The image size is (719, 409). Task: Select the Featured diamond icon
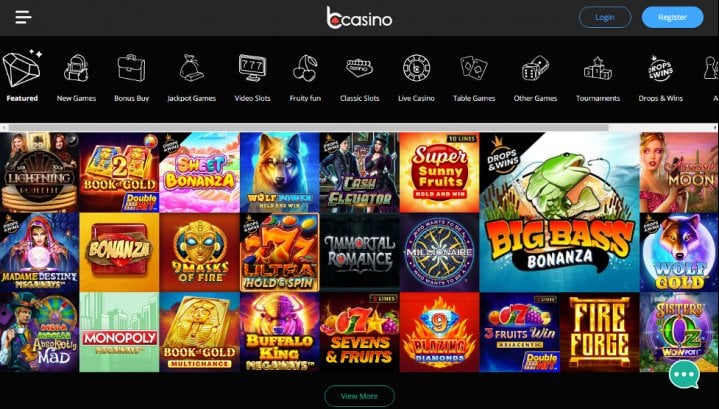(x=22, y=68)
